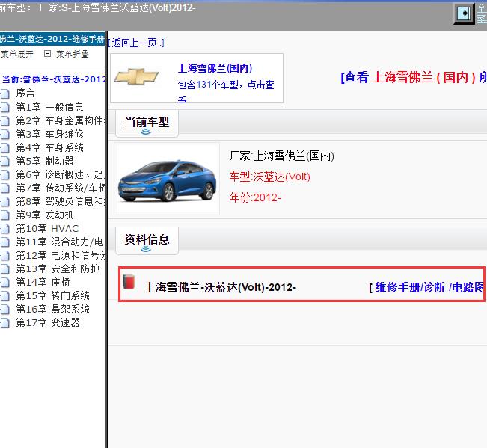
Task: Select the 资料信息 tab
Action: [147, 241]
